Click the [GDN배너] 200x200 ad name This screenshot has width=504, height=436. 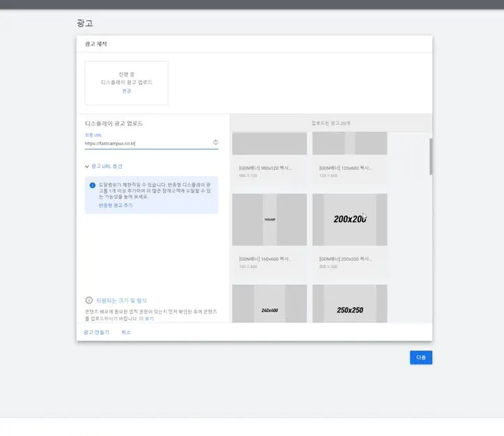[346, 259]
